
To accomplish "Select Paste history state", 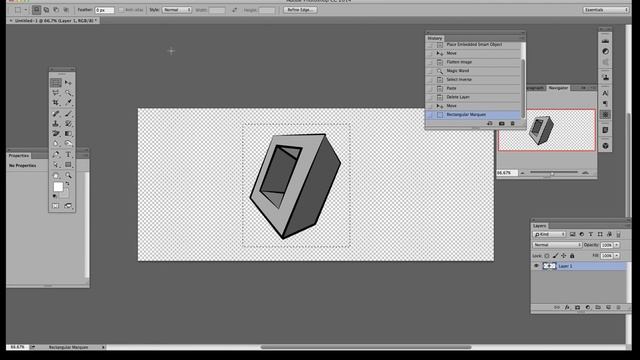I will (x=473, y=88).
